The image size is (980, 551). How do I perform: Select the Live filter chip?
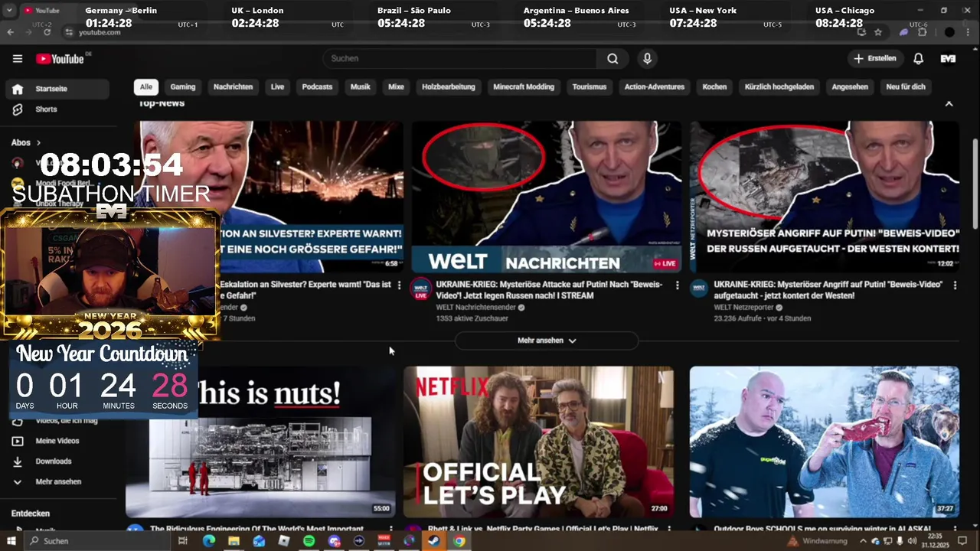(277, 87)
